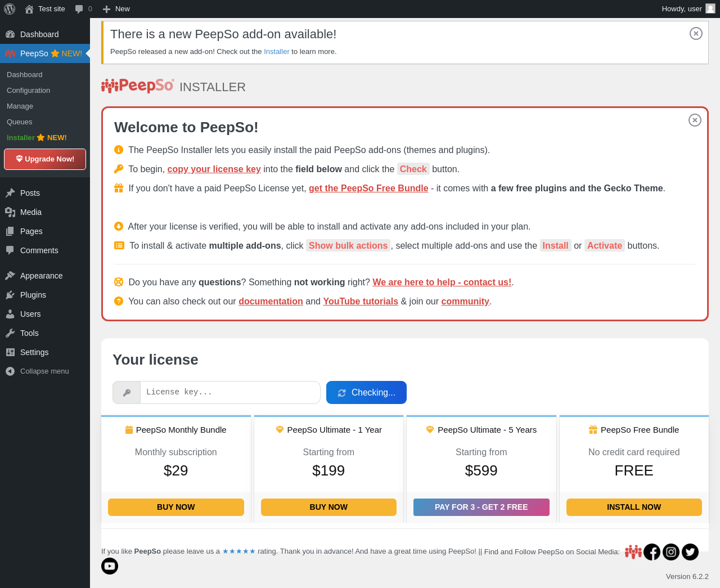Screen dimensions: 720x588
Task: Open the Plugins menu item
Action: [33, 295]
